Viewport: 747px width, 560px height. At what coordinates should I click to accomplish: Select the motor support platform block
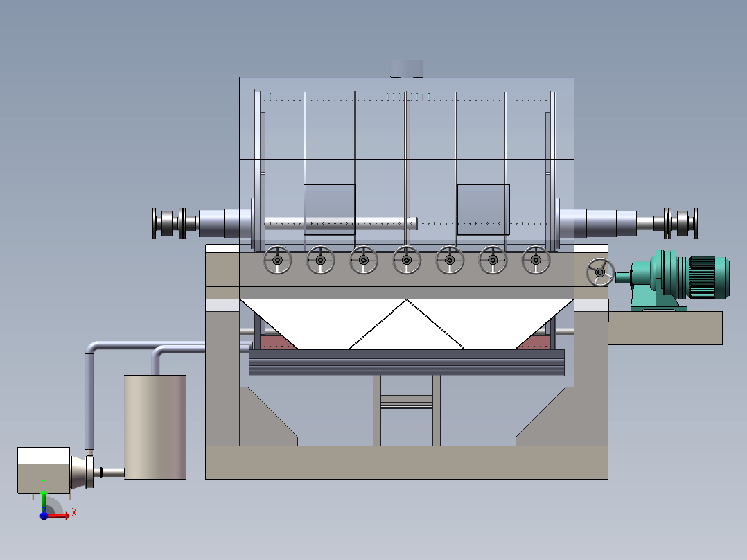point(665,328)
